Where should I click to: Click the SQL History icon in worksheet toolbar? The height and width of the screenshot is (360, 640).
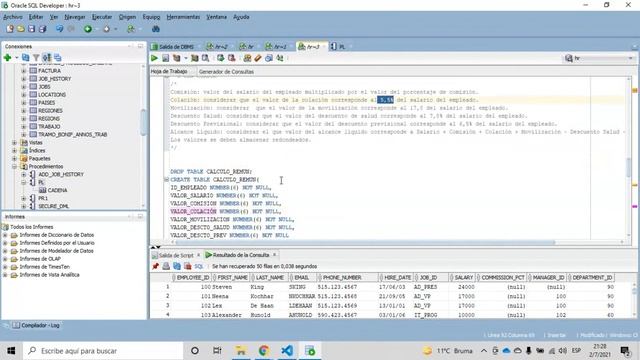(x=269, y=58)
